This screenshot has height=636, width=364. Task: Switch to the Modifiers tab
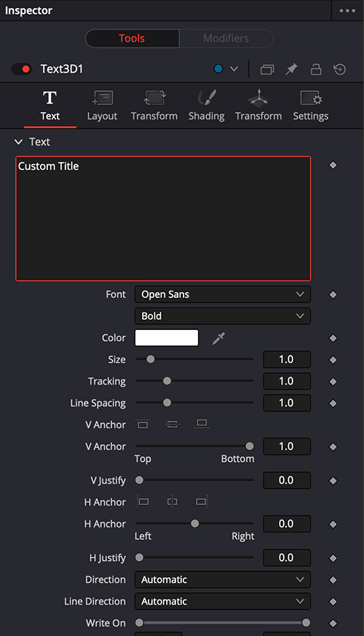pyautogui.click(x=226, y=39)
